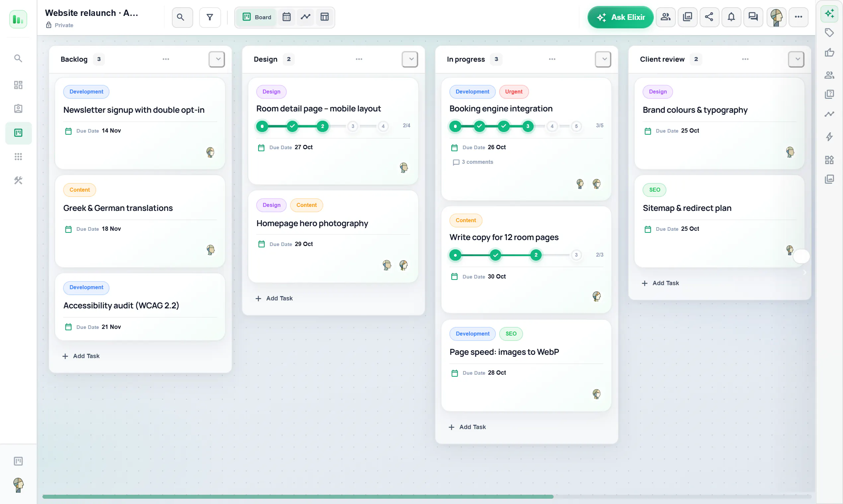
Task: Click the Elixir sparkle icon in right sidebar
Action: (829, 14)
